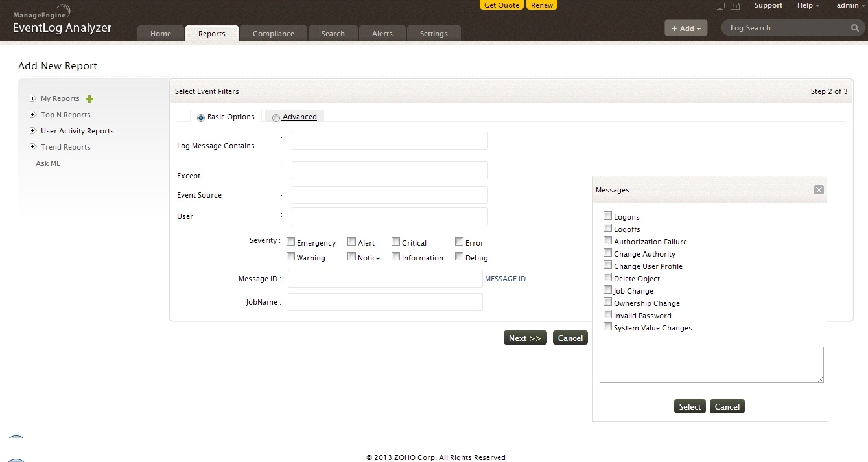Click the MESSAGE ID link
This screenshot has height=462, width=868.
[x=505, y=279]
